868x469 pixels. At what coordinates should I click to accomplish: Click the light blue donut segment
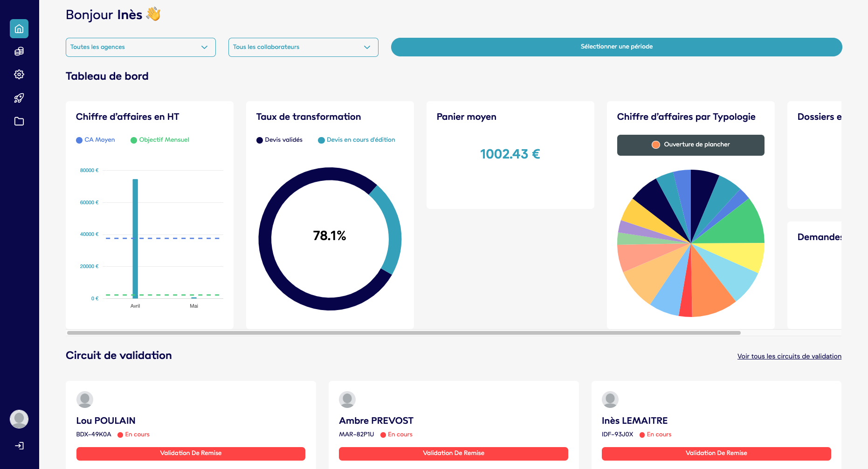click(x=391, y=228)
